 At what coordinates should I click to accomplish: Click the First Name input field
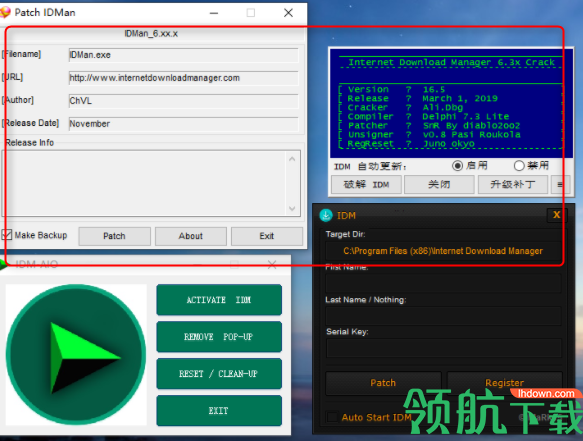443,284
